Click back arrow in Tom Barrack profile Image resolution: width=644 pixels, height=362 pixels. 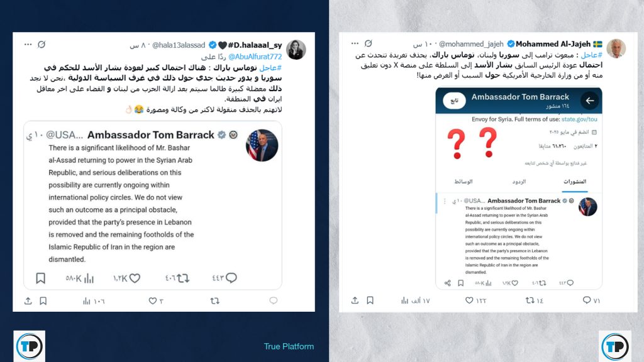click(590, 101)
